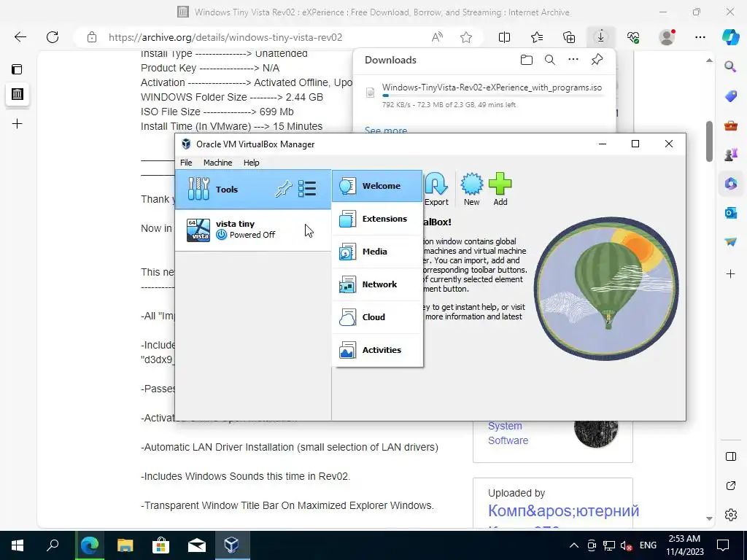This screenshot has width=747, height=560.
Task: Click the page scrollbar down arrow
Action: pyautogui.click(x=709, y=518)
